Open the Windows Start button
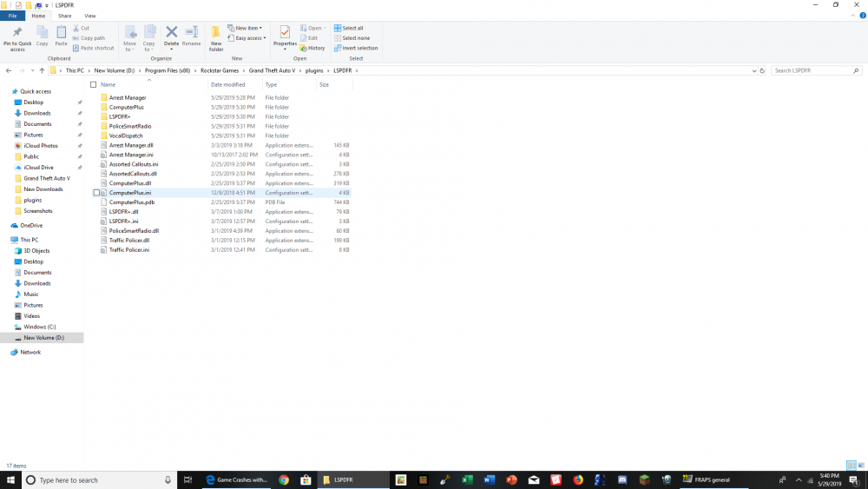 click(10, 480)
